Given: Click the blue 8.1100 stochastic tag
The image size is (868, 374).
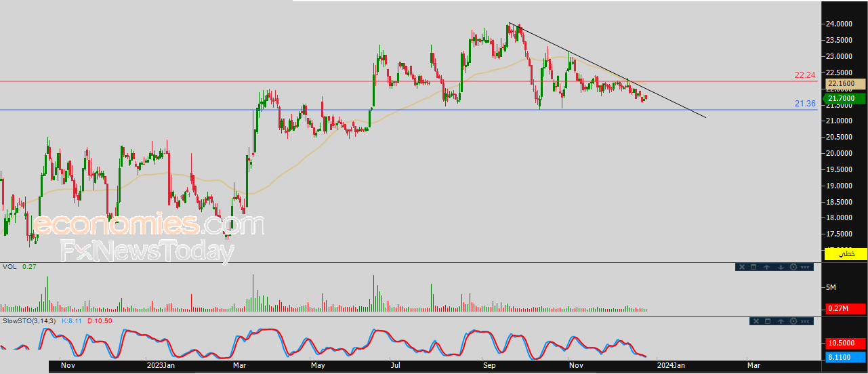Looking at the screenshot, I should (846, 356).
